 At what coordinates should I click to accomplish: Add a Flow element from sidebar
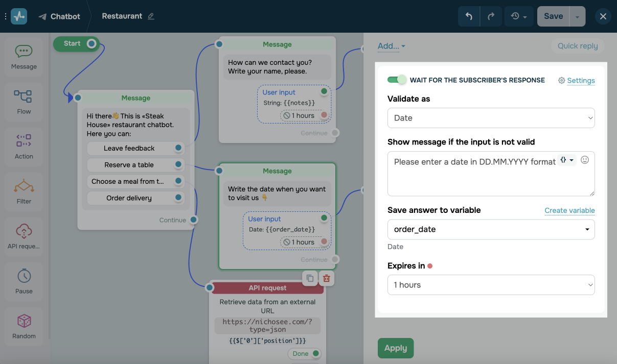(x=24, y=101)
